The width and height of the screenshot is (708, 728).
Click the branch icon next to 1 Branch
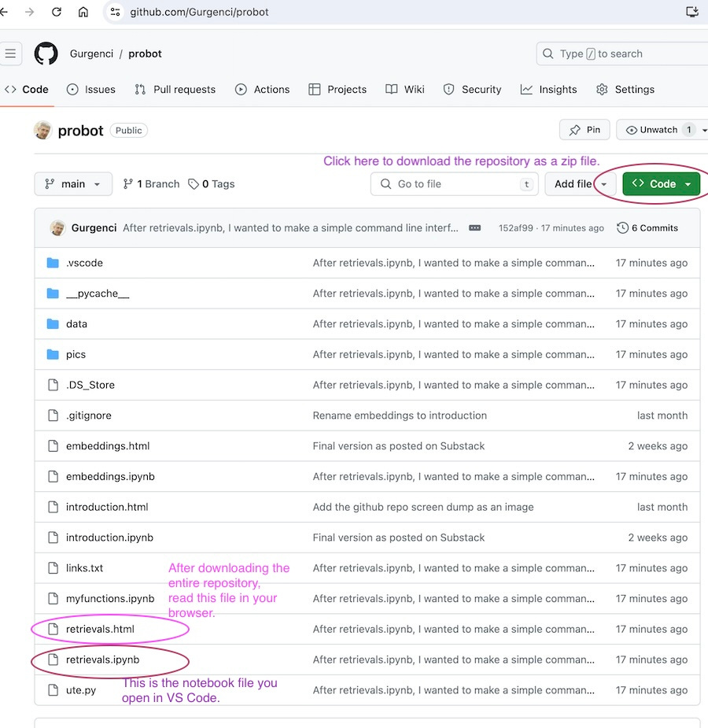pyautogui.click(x=128, y=184)
